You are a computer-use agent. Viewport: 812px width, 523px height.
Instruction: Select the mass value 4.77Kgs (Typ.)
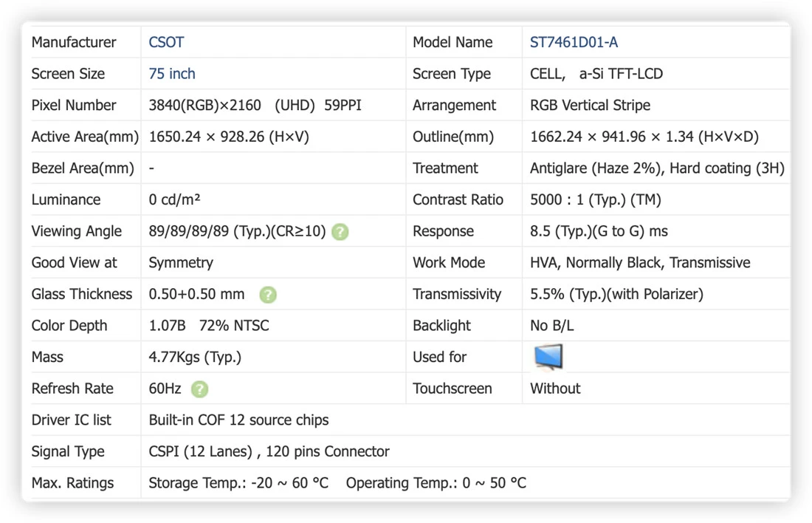pyautogui.click(x=195, y=357)
